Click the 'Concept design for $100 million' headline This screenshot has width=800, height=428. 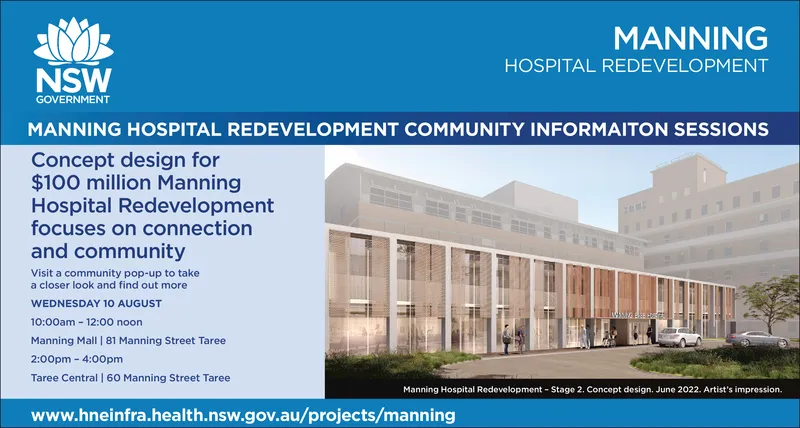pyautogui.click(x=153, y=205)
